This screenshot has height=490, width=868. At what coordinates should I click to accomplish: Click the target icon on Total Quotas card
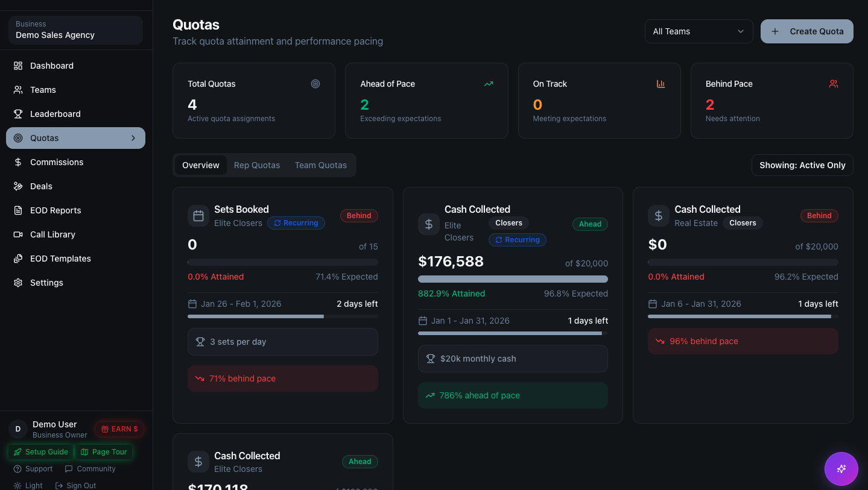(x=315, y=84)
